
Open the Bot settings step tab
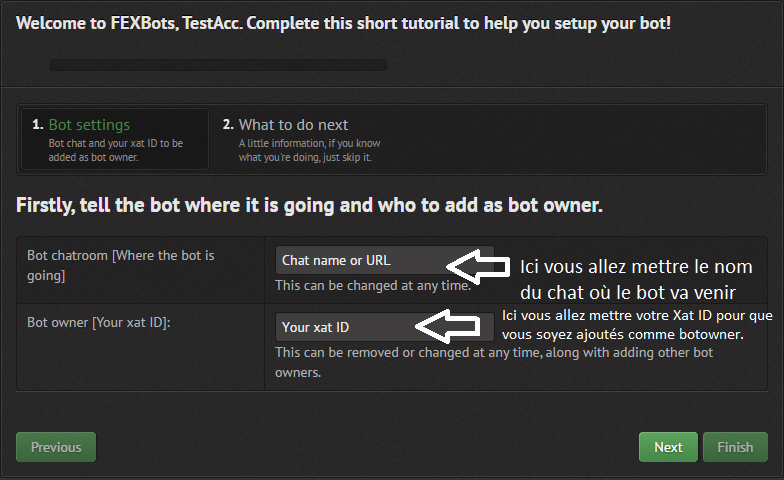[x=114, y=140]
